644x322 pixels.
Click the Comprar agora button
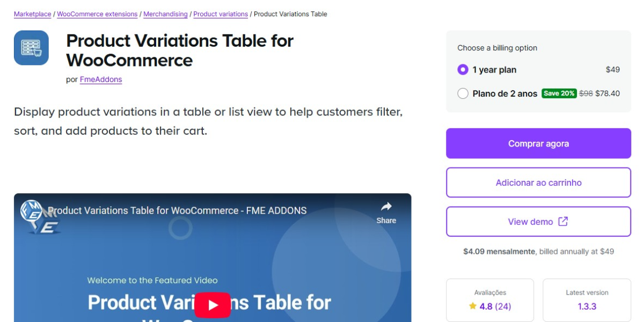(538, 143)
